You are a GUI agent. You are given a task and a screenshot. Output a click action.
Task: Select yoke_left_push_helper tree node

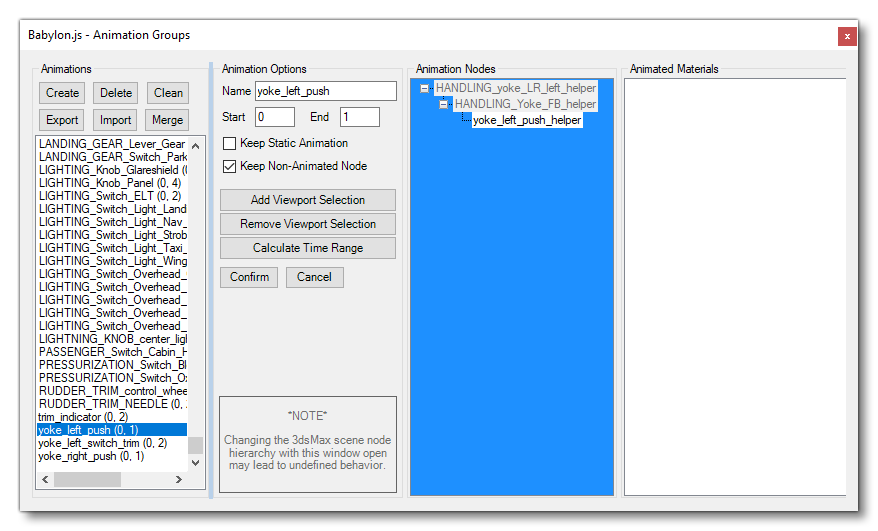pos(526,120)
